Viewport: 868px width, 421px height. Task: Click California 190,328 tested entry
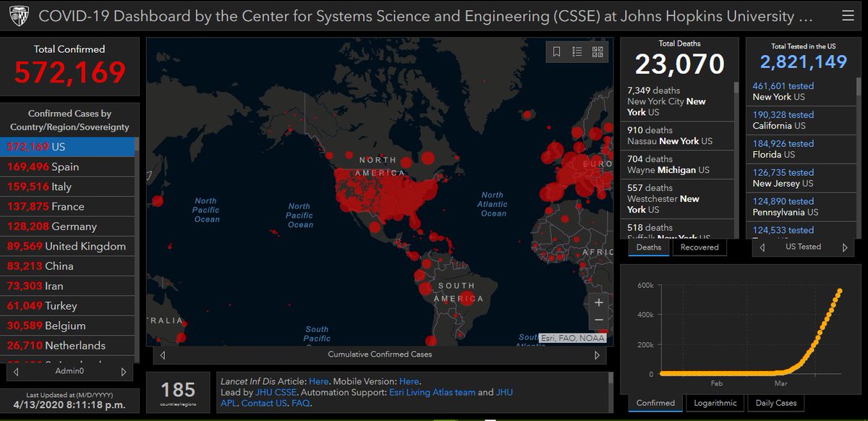[801, 120]
